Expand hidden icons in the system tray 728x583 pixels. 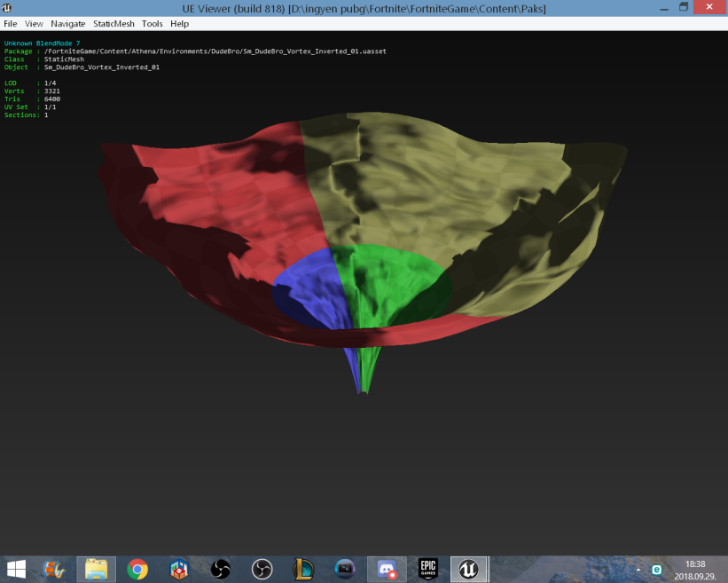[x=638, y=569]
